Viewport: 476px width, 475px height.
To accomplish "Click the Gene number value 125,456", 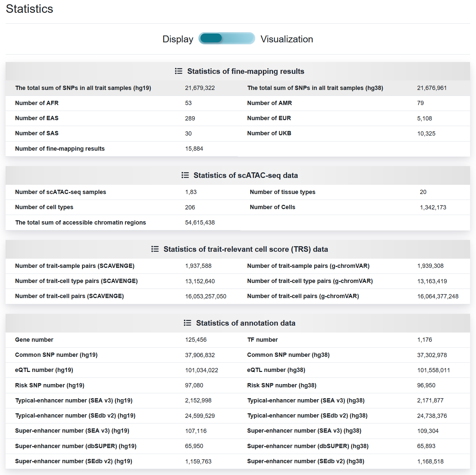I will tap(196, 340).
